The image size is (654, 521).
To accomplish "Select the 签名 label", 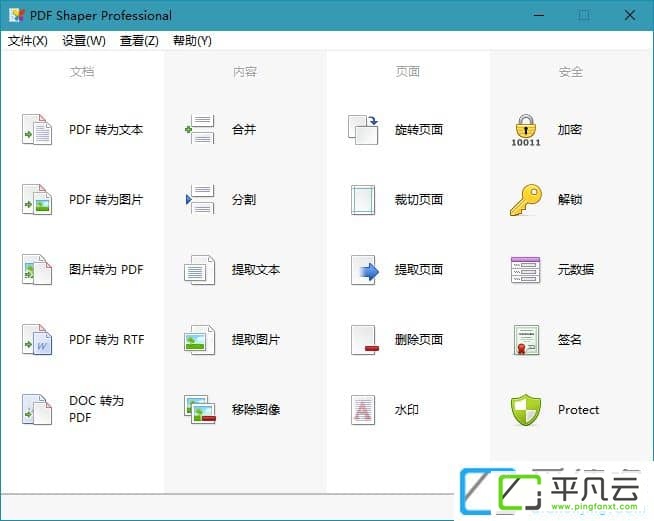I will point(570,340).
